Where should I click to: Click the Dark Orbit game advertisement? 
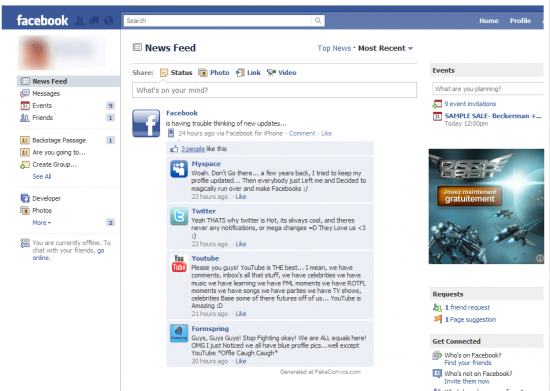tap(486, 206)
